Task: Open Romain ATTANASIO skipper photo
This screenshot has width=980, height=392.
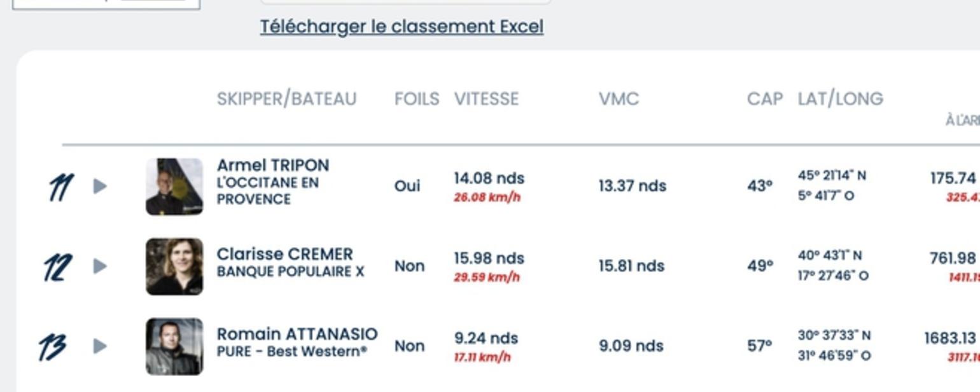Action: click(x=174, y=346)
